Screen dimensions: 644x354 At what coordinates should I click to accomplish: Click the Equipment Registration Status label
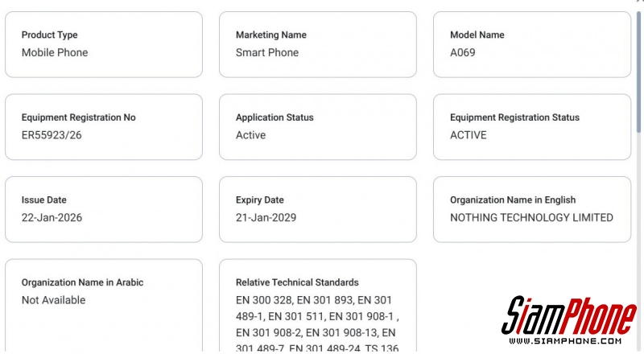click(x=514, y=117)
